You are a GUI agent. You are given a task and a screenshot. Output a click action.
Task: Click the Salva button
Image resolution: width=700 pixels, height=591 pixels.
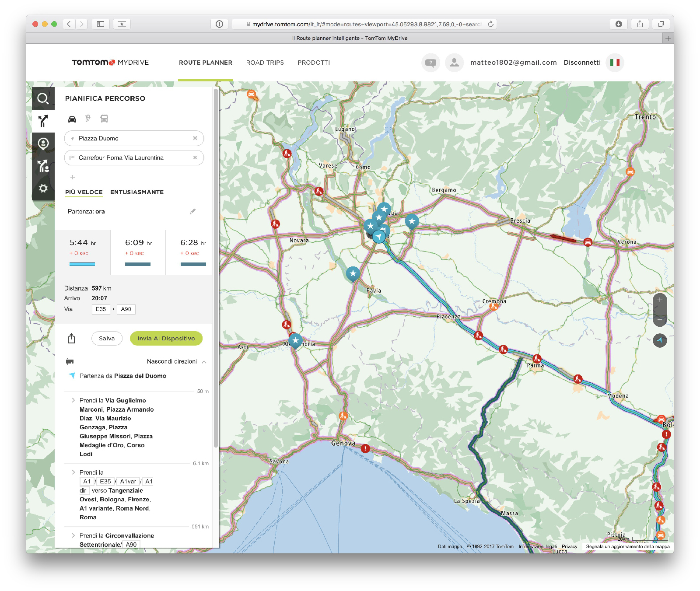click(107, 338)
